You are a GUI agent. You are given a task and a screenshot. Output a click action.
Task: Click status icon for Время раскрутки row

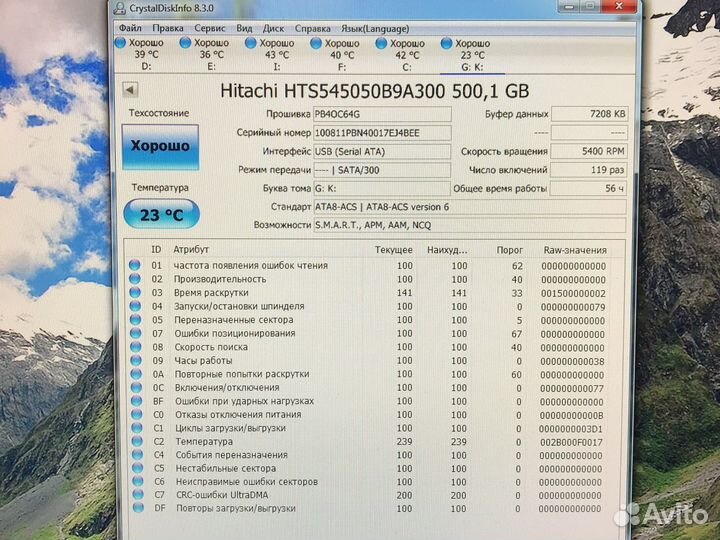click(x=135, y=292)
